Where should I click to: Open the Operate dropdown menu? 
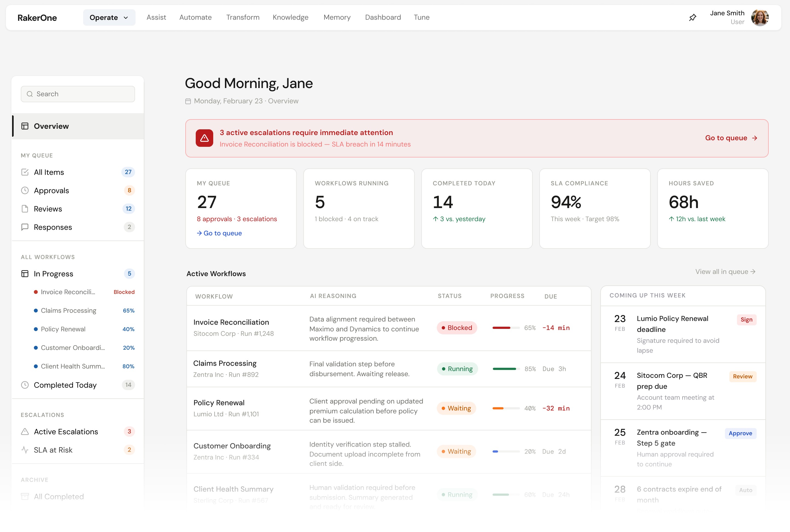click(109, 17)
